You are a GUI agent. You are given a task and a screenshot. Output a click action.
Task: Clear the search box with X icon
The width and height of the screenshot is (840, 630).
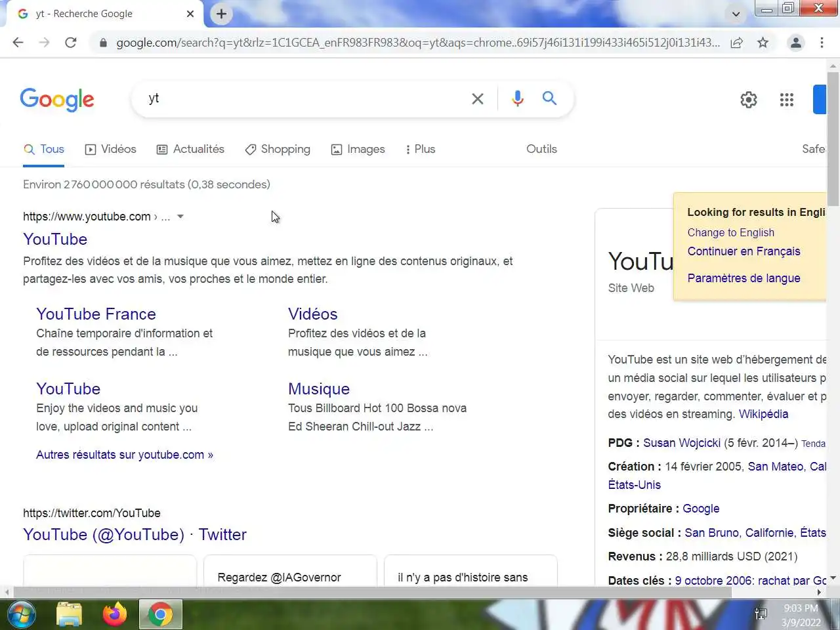click(478, 98)
